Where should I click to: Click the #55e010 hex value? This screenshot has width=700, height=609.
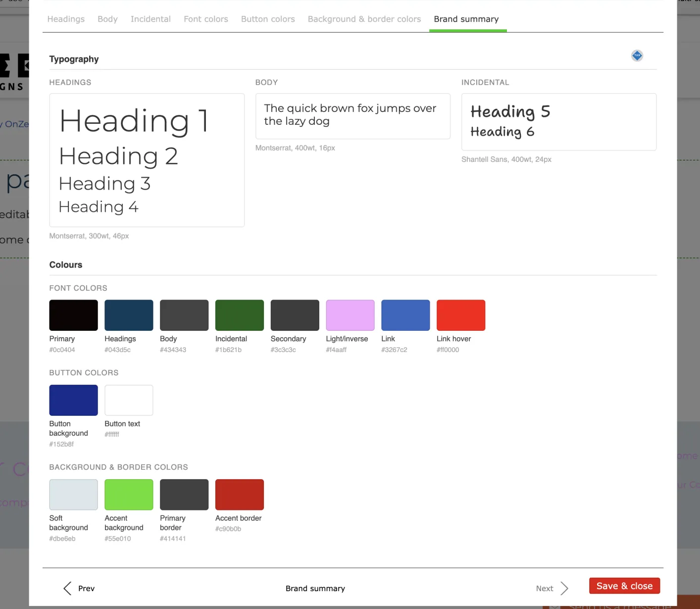tap(117, 539)
